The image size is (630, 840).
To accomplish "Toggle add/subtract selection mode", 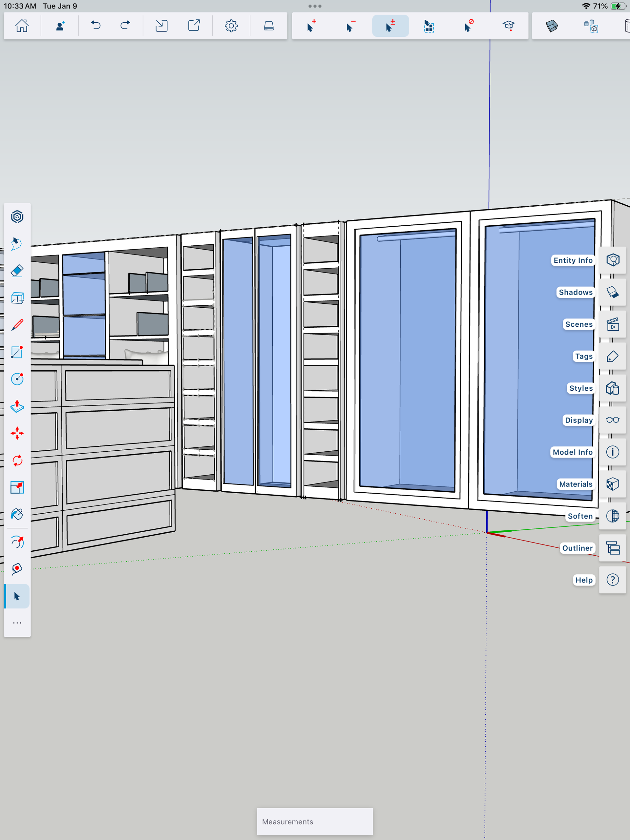I will [390, 26].
